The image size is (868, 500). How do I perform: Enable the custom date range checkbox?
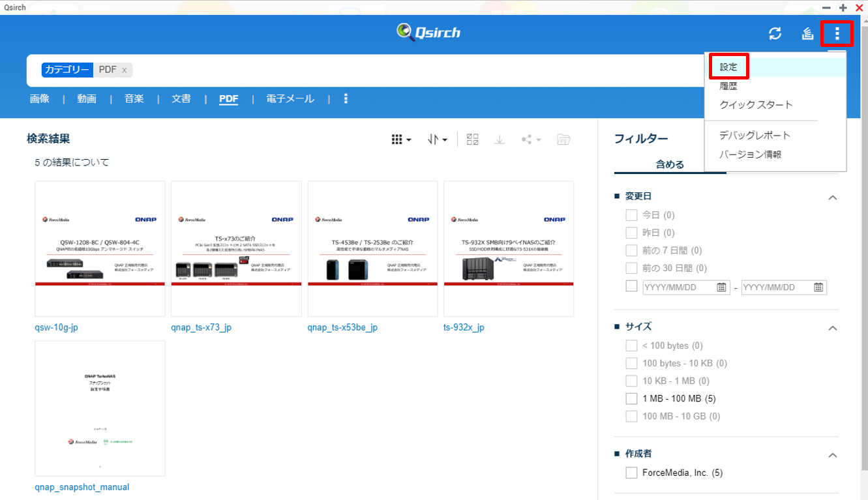(631, 286)
